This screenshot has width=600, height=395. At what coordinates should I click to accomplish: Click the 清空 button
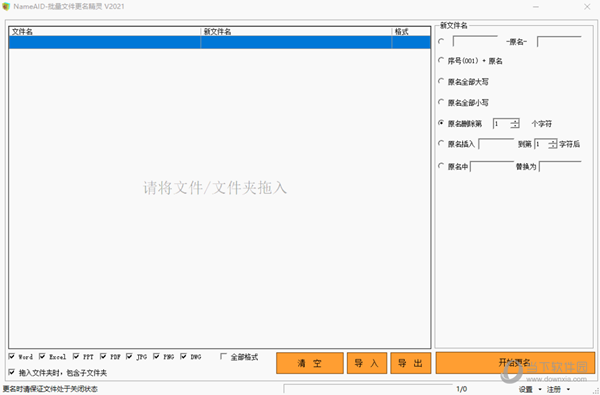(x=310, y=363)
